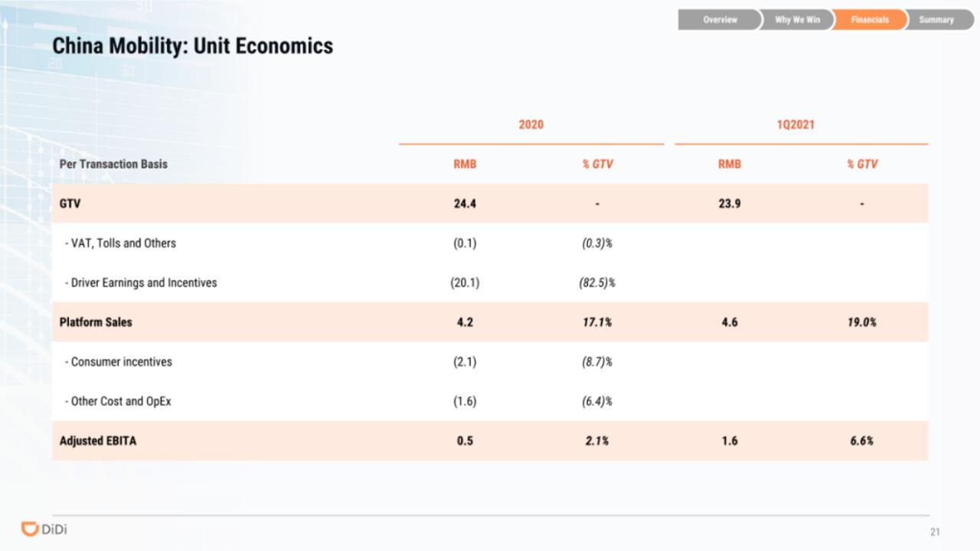Click the Other Cost and OpEx row
980x551 pixels.
point(490,401)
